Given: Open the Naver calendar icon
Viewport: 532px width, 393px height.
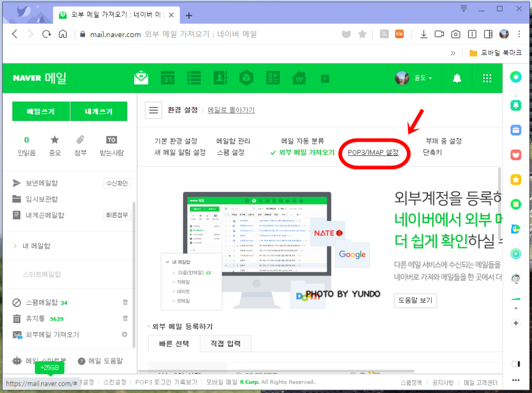Looking at the screenshot, I should tap(167, 78).
